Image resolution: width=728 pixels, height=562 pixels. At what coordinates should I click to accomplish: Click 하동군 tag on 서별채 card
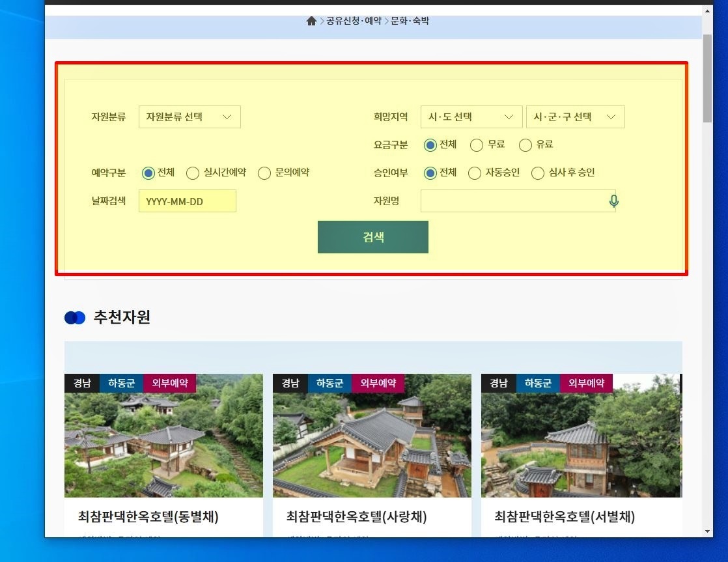coord(538,383)
